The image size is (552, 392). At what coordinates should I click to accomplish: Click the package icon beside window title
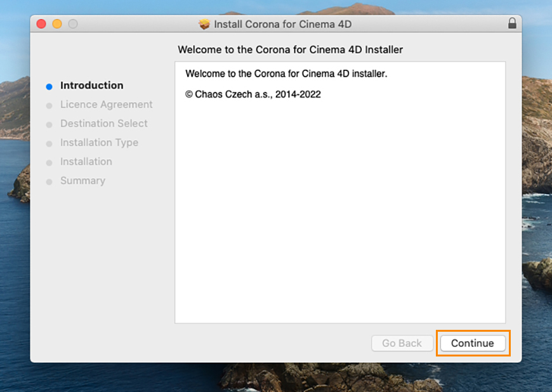tap(204, 24)
